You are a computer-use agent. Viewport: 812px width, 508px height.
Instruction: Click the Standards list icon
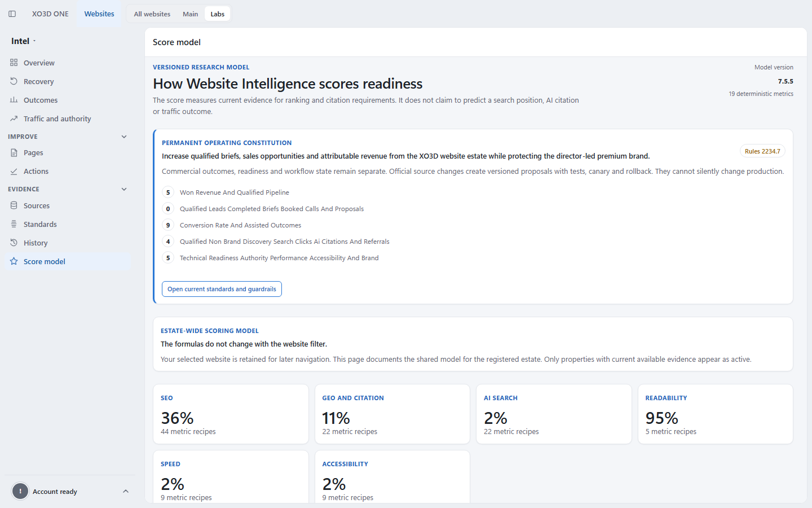coord(14,224)
